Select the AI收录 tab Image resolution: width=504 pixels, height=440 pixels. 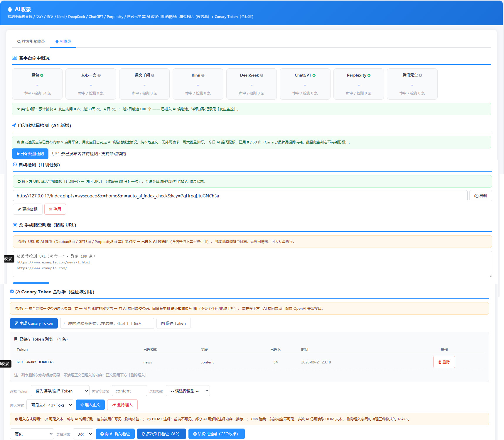coord(63,42)
